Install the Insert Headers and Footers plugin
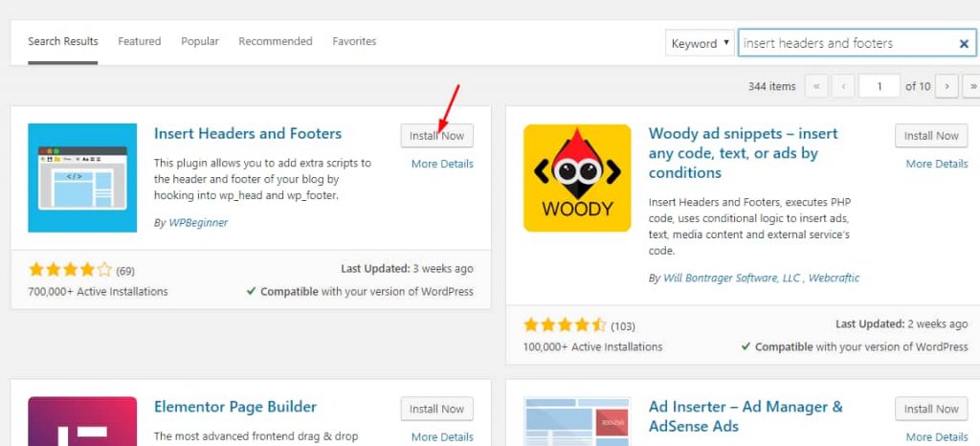Screen dimensions: 980x446 point(436,136)
